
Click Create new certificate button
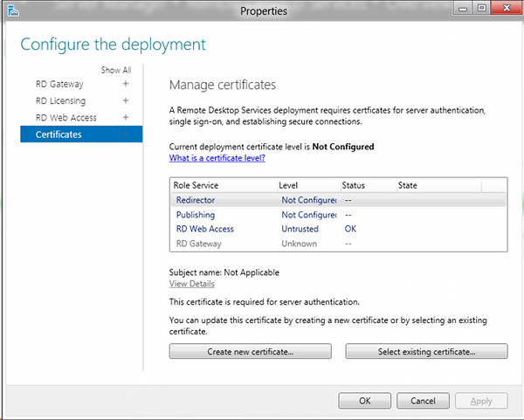point(251,352)
